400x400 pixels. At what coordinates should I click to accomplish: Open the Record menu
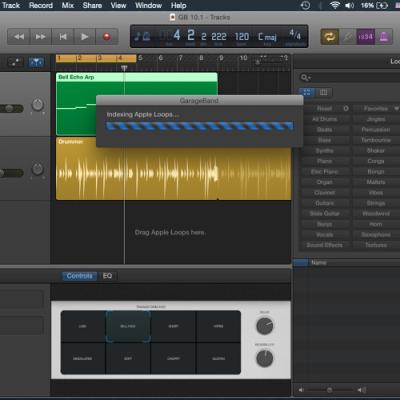(x=41, y=5)
